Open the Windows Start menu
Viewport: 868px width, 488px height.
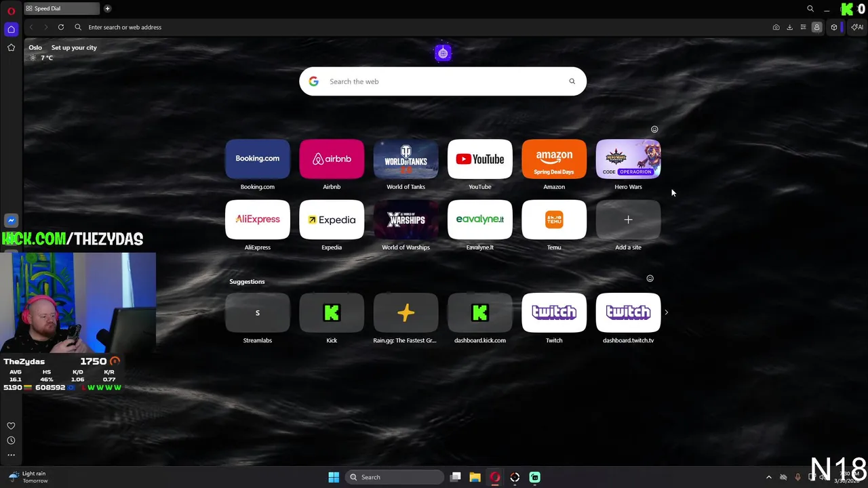click(x=334, y=477)
